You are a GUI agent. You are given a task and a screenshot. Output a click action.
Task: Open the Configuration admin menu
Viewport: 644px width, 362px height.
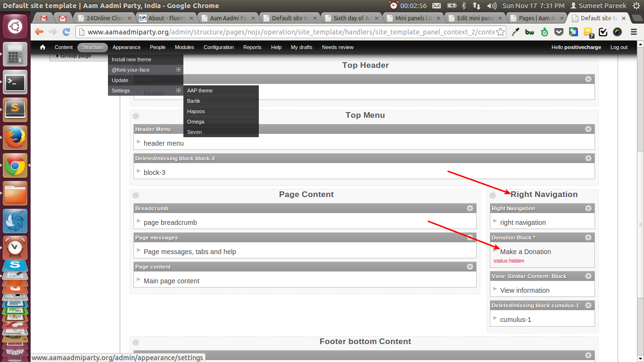click(219, 47)
